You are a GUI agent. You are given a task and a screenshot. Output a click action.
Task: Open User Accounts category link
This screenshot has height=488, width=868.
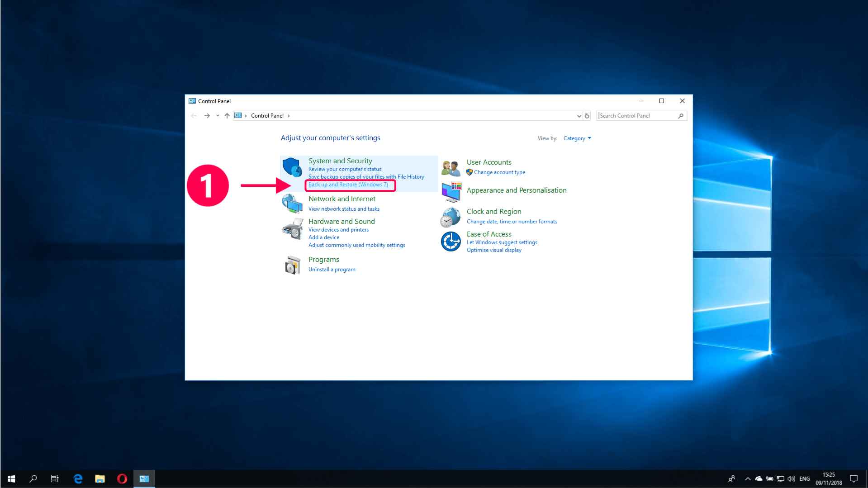489,162
